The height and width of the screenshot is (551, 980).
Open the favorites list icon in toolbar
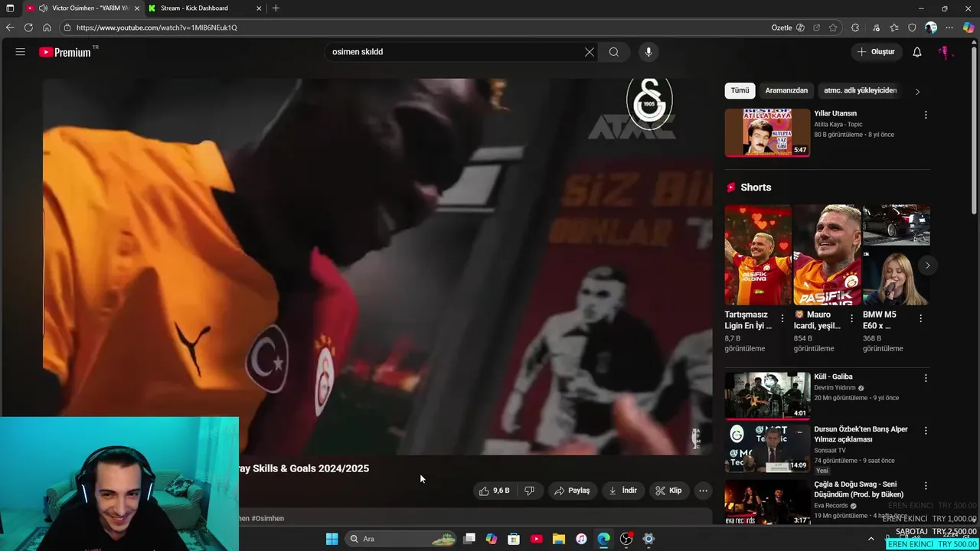click(894, 28)
